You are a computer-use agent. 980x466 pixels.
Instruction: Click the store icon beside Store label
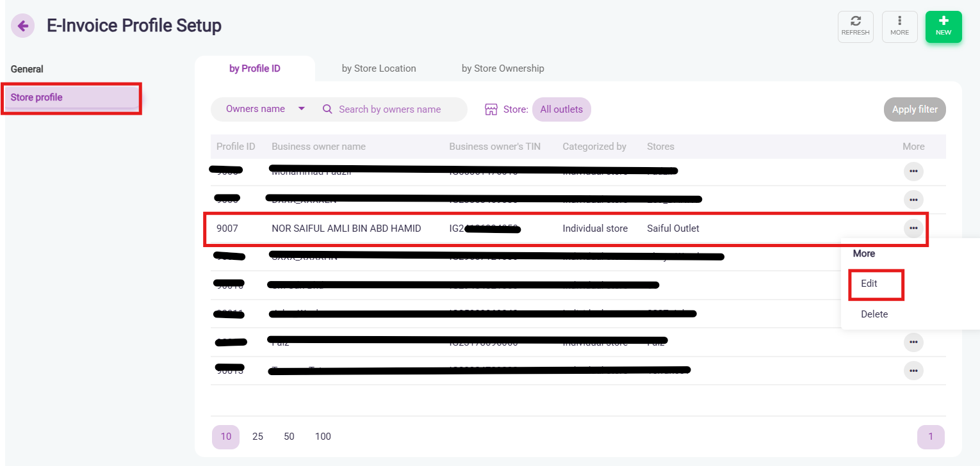click(x=491, y=109)
